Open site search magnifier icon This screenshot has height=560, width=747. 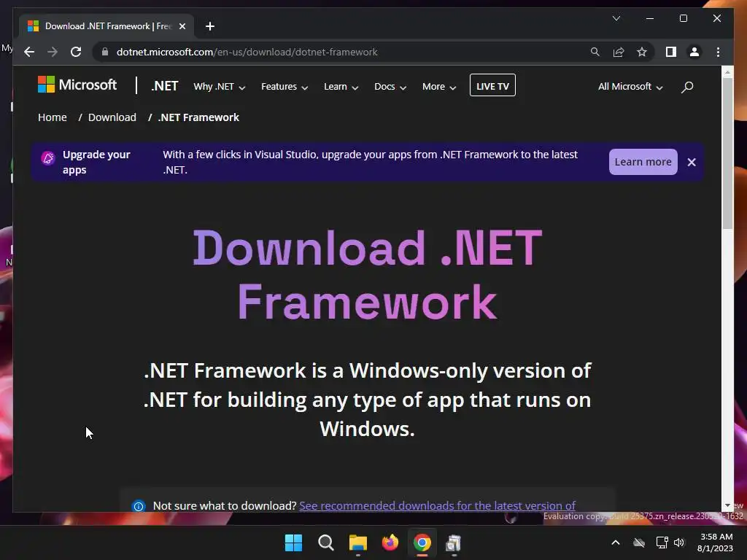(687, 87)
